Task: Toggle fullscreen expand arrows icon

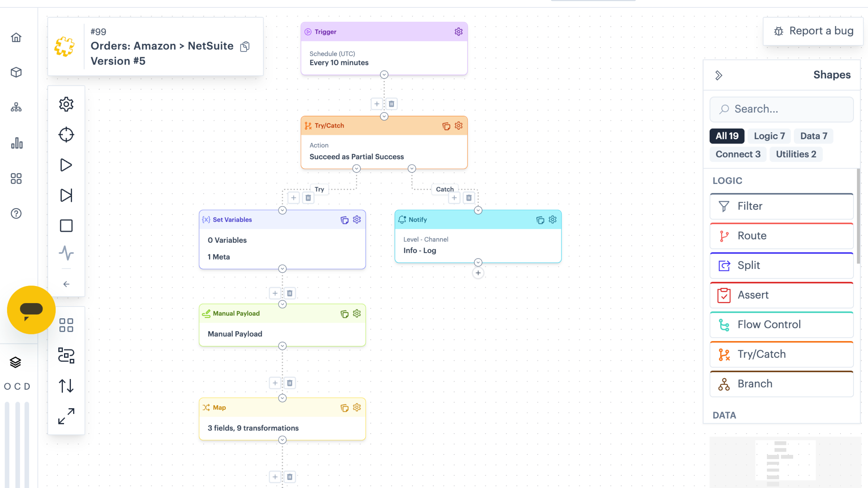Action: point(66,416)
